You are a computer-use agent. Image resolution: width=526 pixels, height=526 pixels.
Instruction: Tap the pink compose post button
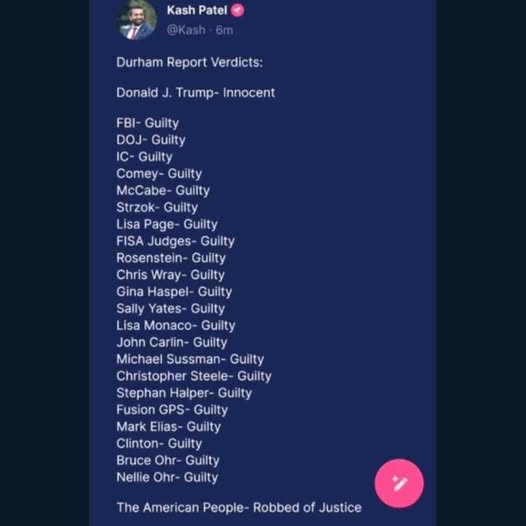399,483
